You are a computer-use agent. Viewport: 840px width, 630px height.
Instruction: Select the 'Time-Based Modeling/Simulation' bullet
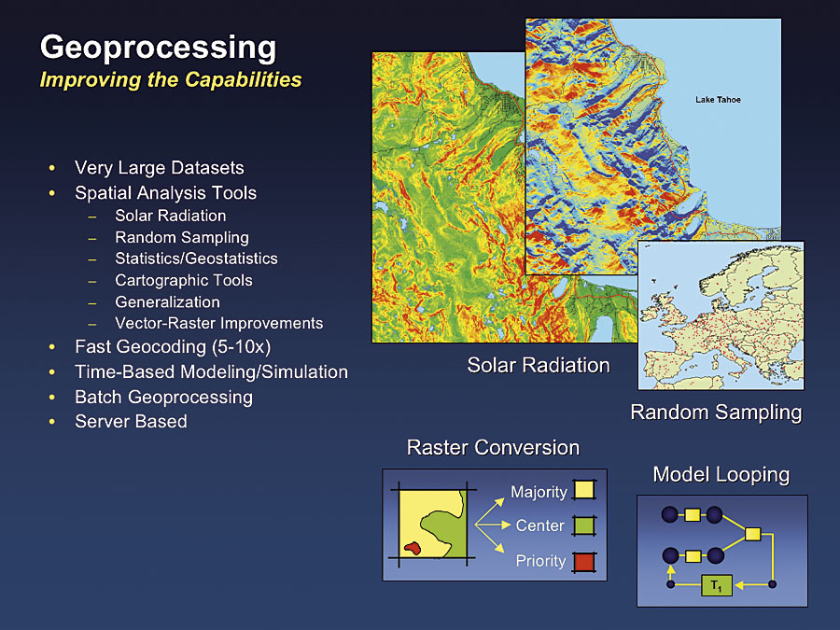tap(211, 371)
